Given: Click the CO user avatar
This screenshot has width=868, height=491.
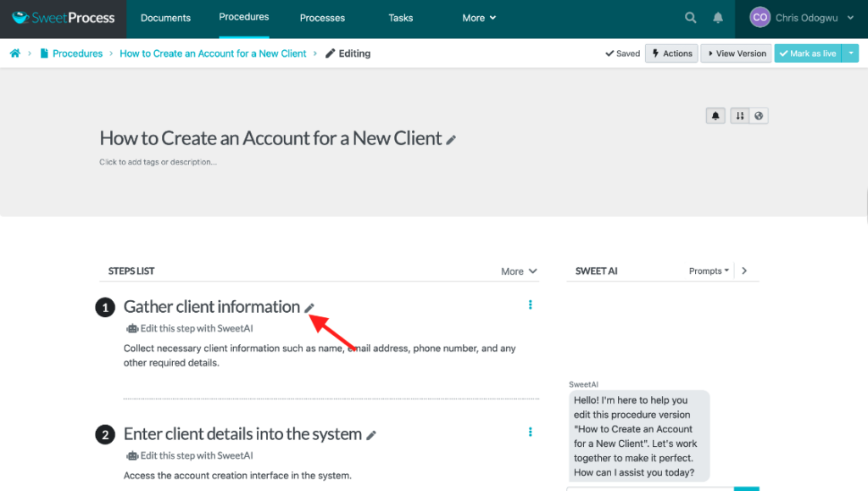Looking at the screenshot, I should (x=760, y=18).
